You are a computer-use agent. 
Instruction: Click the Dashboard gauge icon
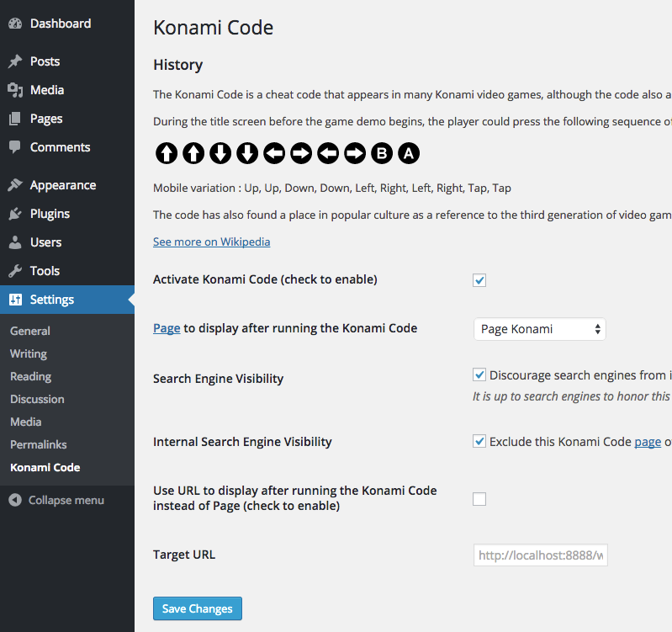point(15,24)
